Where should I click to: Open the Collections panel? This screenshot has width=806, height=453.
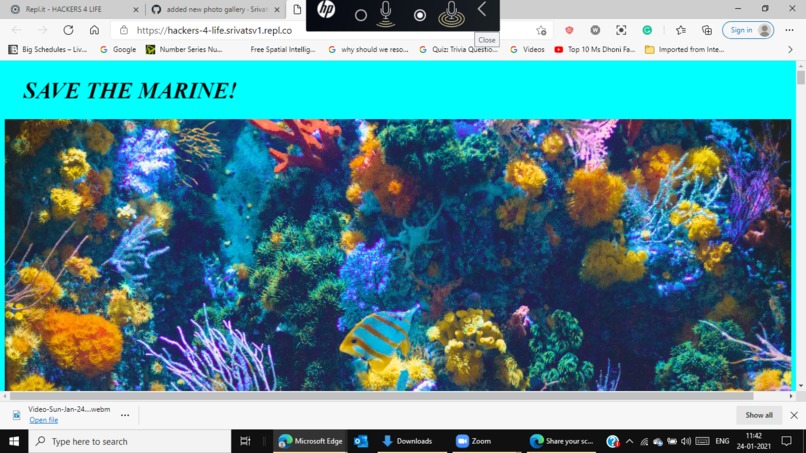(707, 30)
